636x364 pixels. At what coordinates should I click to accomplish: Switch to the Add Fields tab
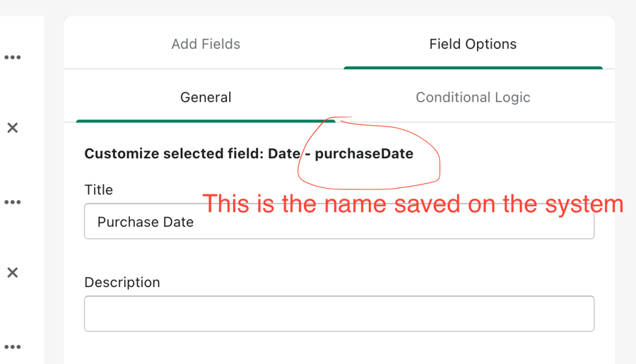click(206, 44)
